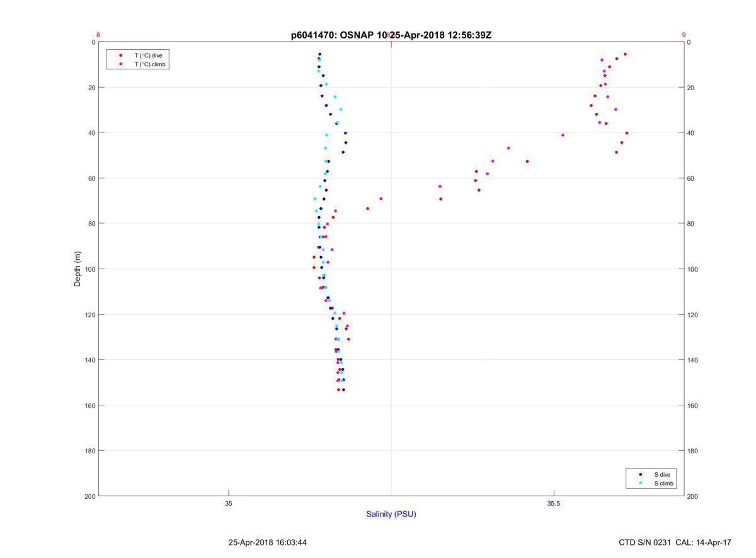
Task: Click the right-axis depth tick '80'
Action: pyautogui.click(x=690, y=224)
